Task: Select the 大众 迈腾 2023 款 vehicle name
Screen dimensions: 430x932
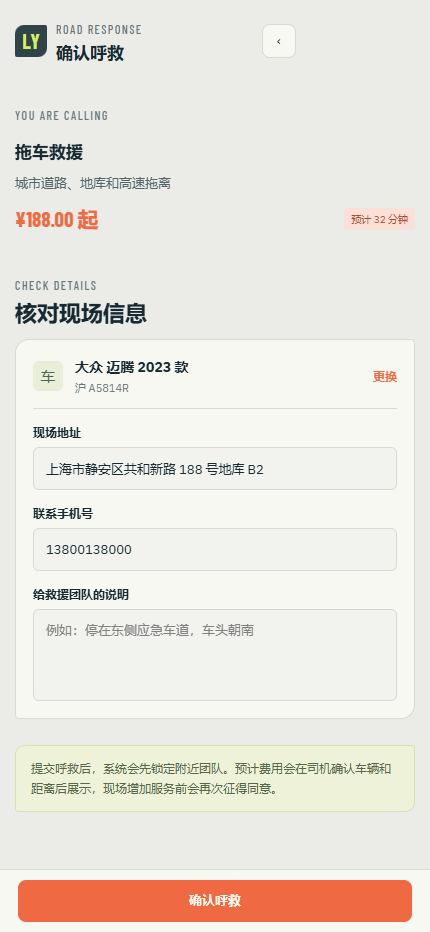Action: (131, 367)
